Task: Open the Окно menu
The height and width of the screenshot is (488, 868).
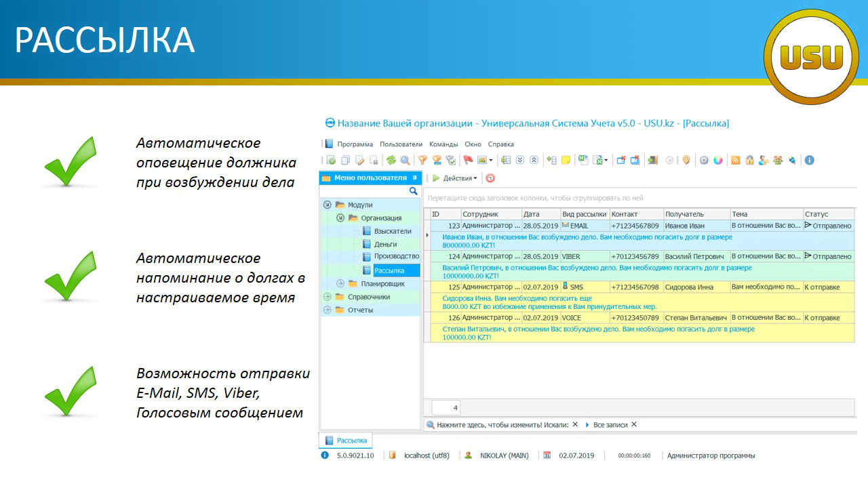Action: coord(473,144)
